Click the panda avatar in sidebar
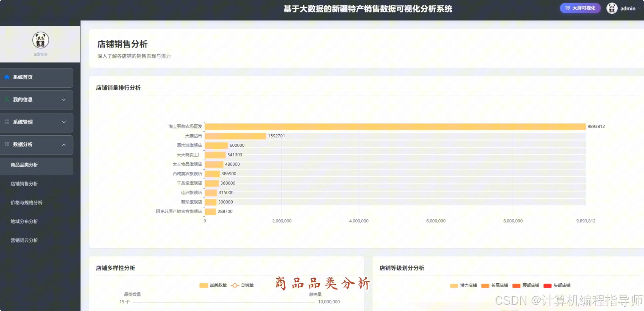 [41, 40]
